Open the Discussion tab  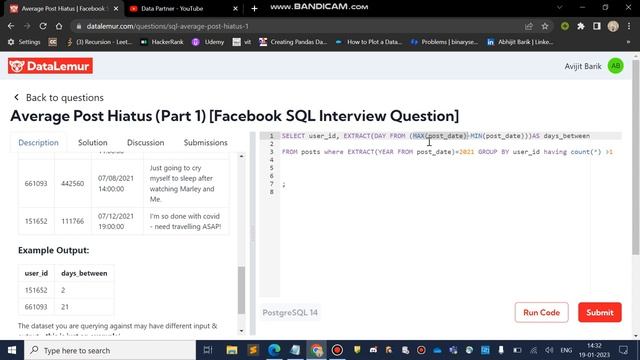(145, 142)
